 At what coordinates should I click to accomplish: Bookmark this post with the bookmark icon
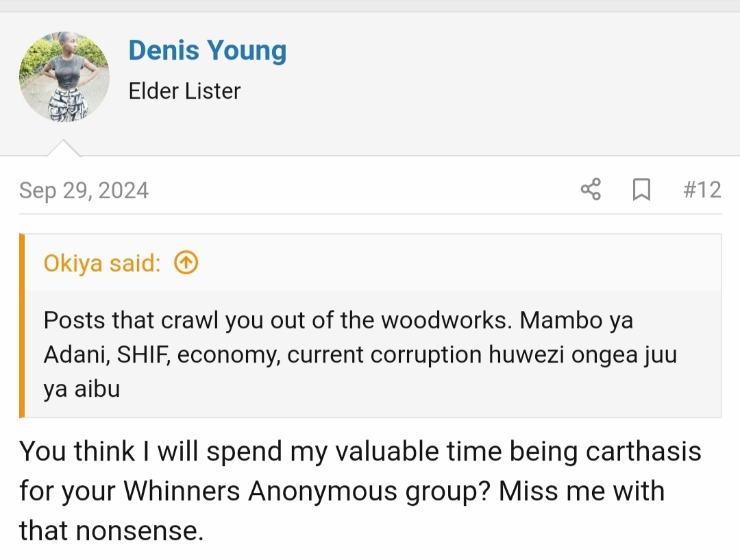(x=641, y=189)
